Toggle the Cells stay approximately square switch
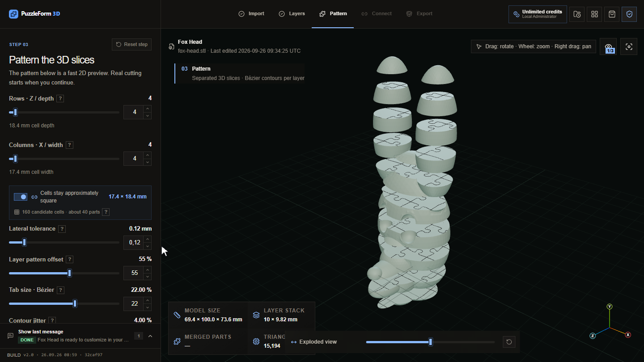The image size is (644, 362). pyautogui.click(x=21, y=197)
